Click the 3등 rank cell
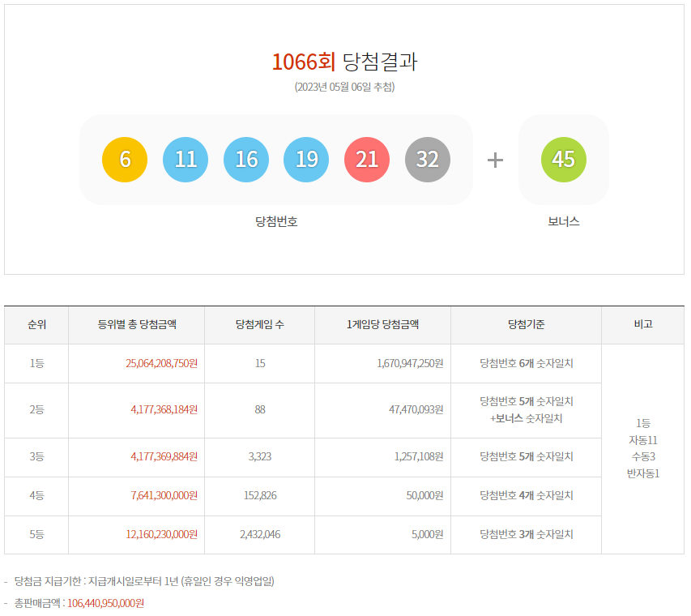This screenshot has height=616, width=691. click(x=36, y=457)
